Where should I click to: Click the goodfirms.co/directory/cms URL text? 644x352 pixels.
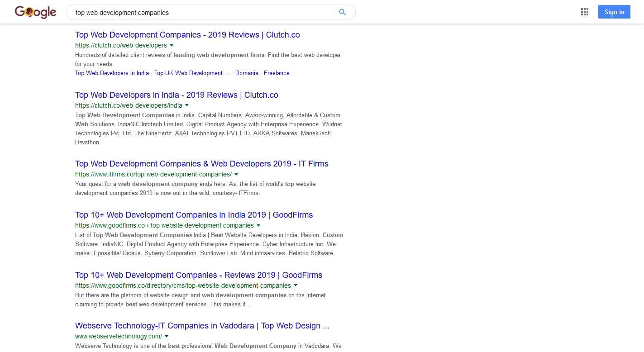tap(183, 285)
